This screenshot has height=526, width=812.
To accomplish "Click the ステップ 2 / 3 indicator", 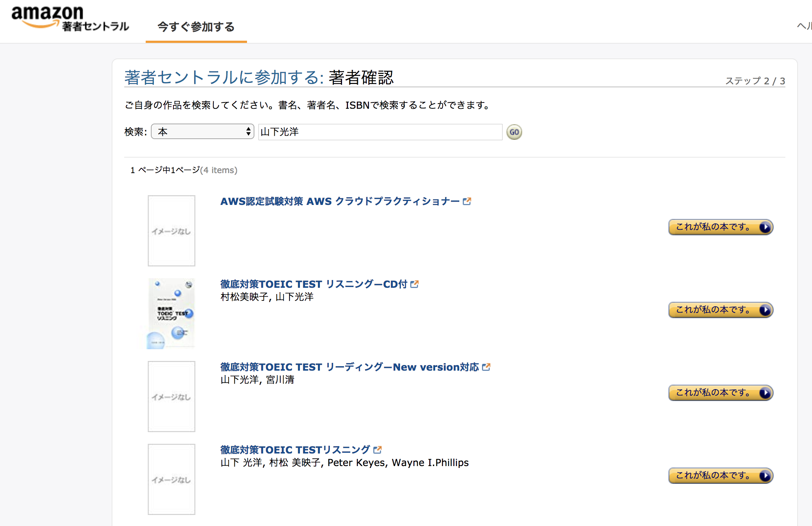I will [755, 81].
